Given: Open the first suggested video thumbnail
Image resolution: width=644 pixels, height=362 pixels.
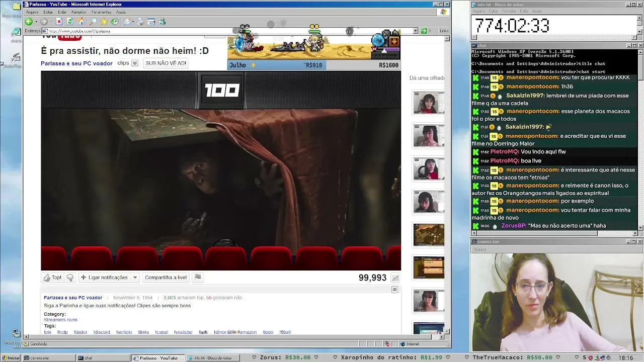Looking at the screenshot, I should [x=429, y=103].
